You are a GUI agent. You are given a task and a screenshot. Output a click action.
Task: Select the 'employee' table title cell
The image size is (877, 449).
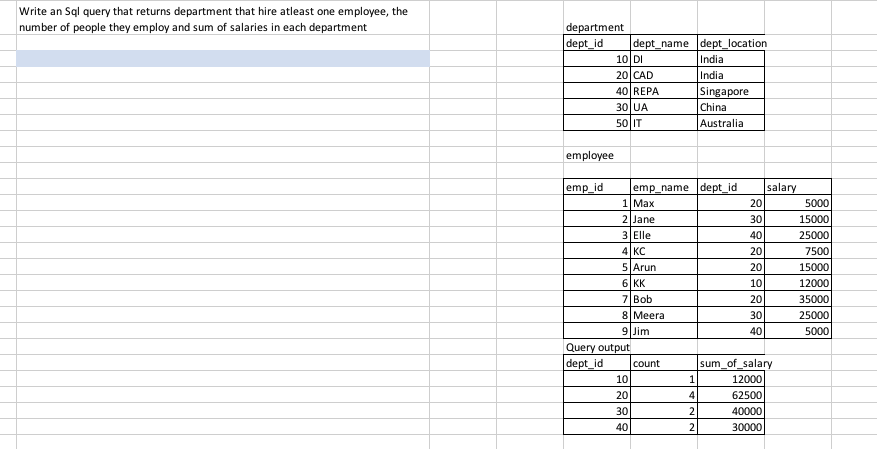597,155
